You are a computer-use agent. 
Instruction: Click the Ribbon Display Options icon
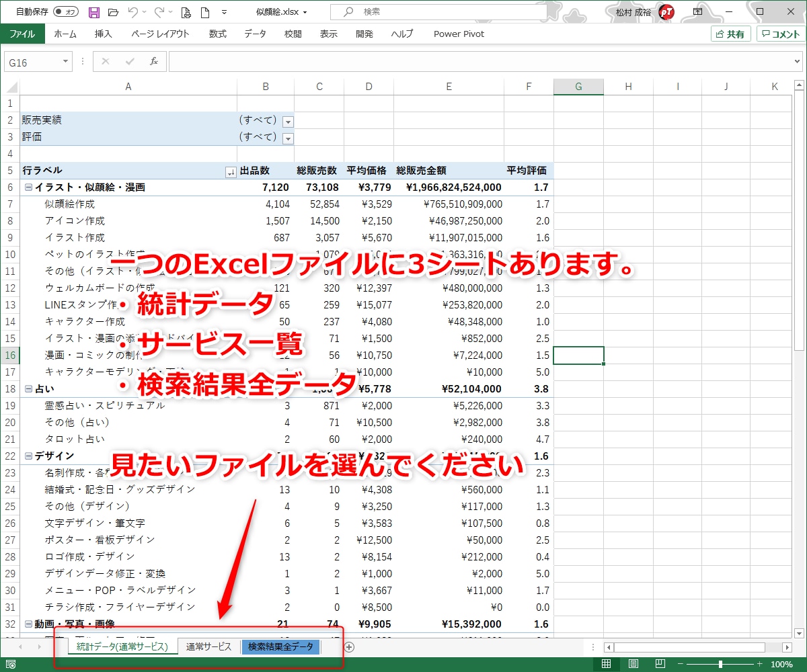[698, 11]
